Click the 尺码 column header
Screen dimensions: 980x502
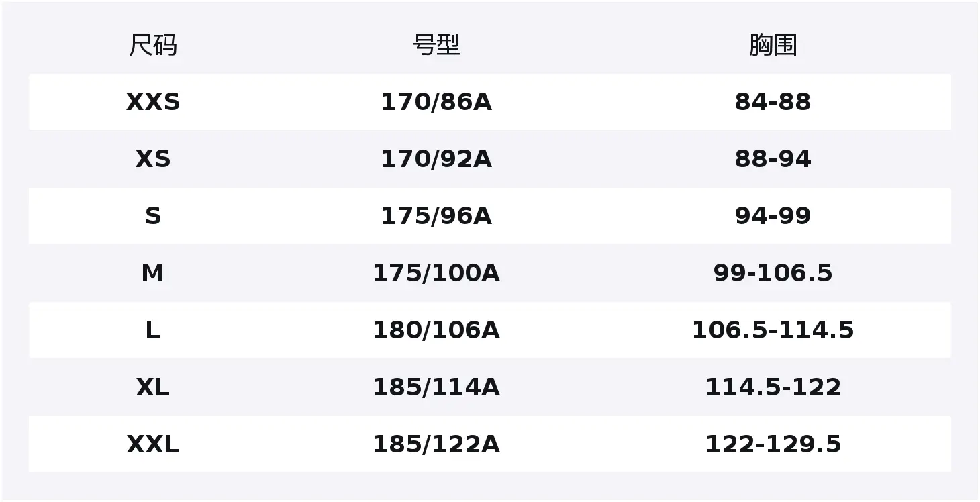click(x=153, y=46)
